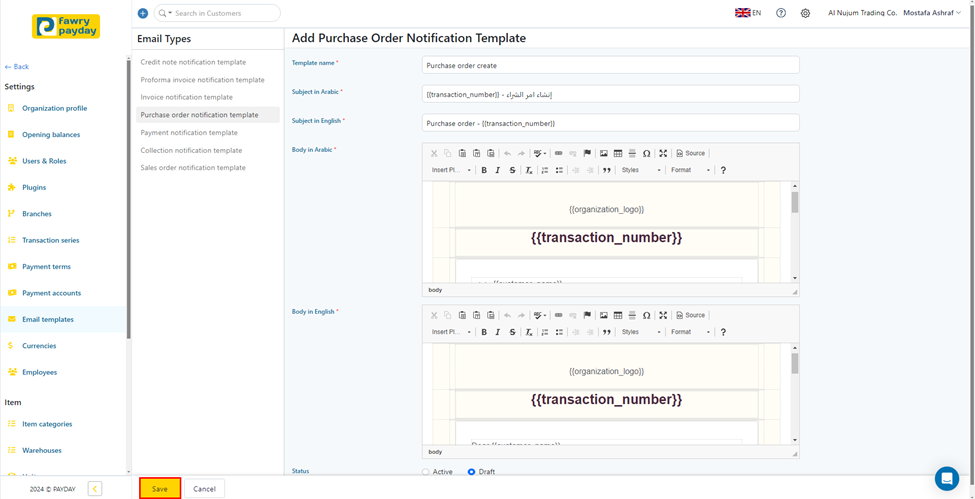Insert special character in English body editor
Viewport: 975px width, 499px height.
(x=647, y=316)
